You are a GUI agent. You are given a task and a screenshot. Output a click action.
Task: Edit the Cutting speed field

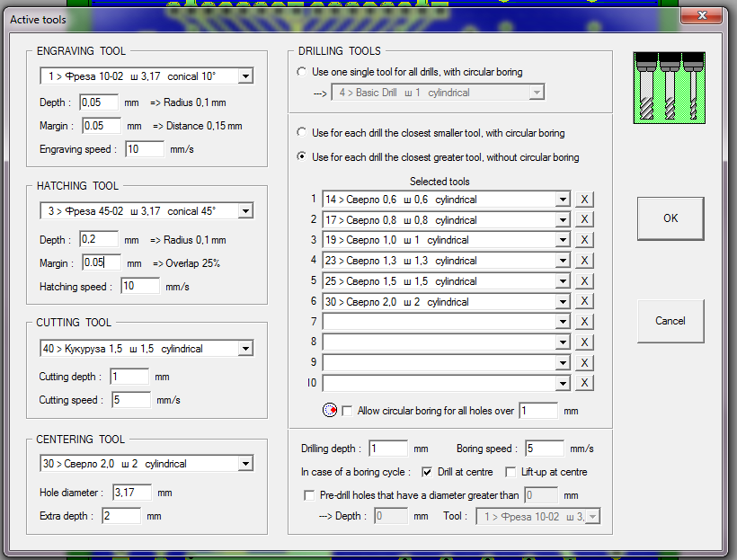click(x=131, y=400)
